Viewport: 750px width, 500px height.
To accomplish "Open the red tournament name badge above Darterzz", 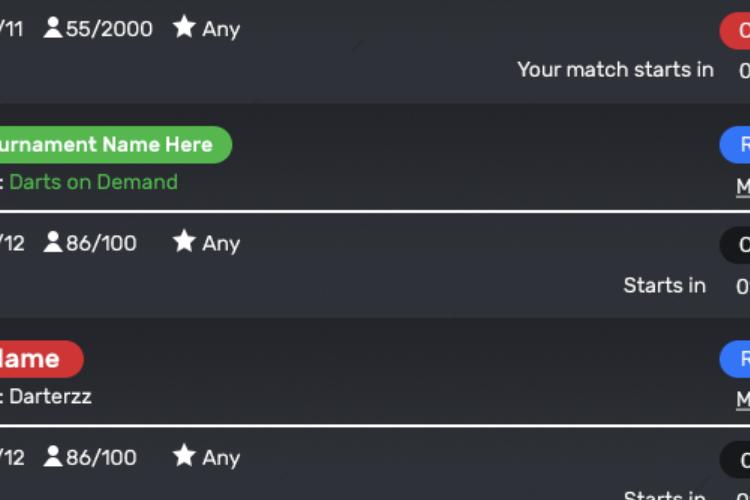I will [x=42, y=359].
